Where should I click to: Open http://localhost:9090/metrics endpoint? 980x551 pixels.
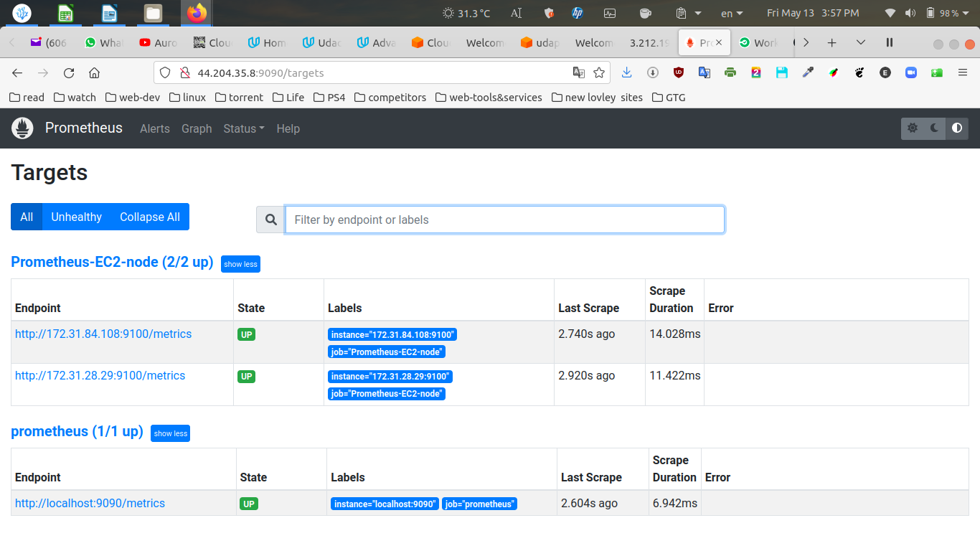click(x=90, y=503)
